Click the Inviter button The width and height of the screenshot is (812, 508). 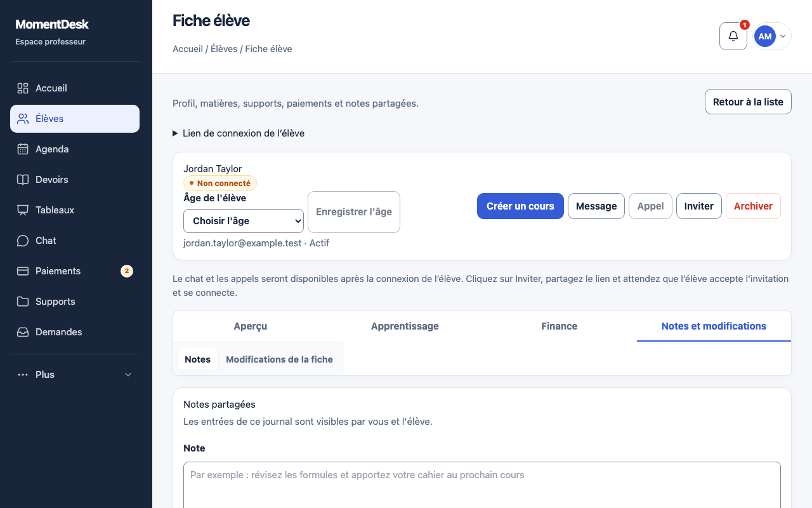tap(699, 206)
